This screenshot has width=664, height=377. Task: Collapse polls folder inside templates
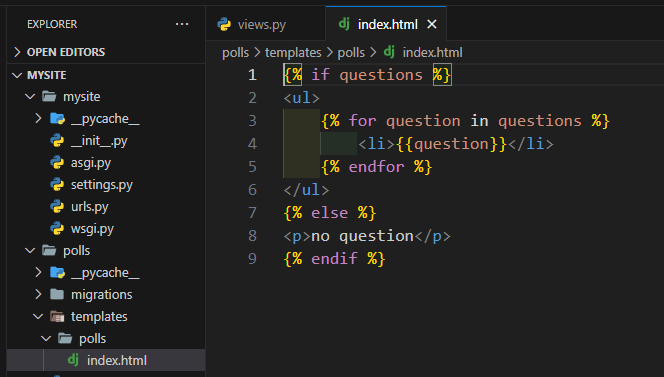[46, 338]
